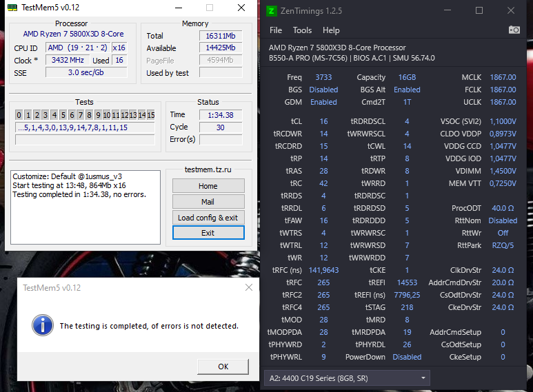Screen dimensions: 533x392
Task: Click the Cmd2T value 1T
Action: coord(407,102)
